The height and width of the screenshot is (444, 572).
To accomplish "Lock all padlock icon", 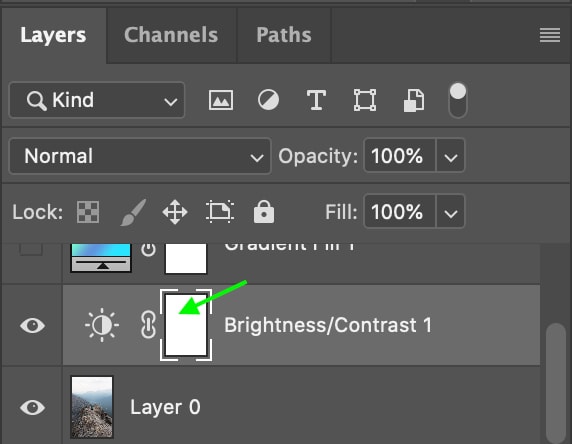I will pyautogui.click(x=264, y=212).
